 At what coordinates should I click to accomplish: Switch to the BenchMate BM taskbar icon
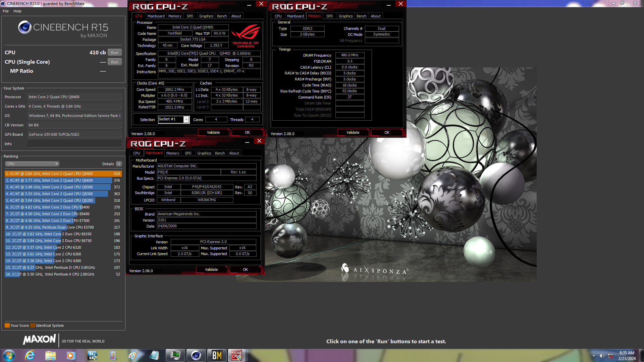point(217,355)
